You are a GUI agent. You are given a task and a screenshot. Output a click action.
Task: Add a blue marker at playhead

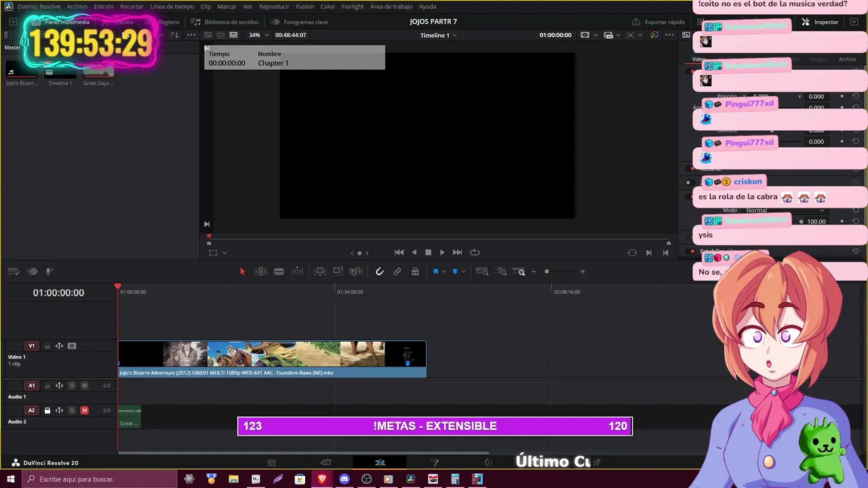tap(455, 272)
